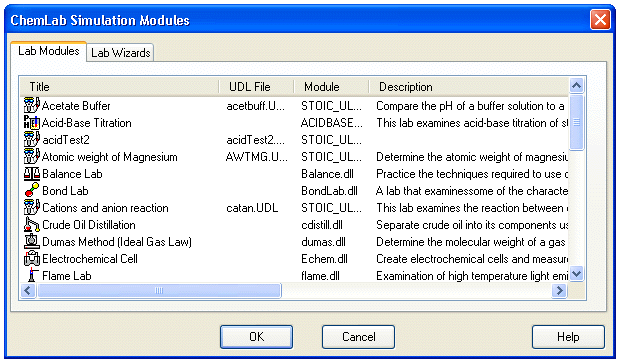The image size is (619, 361).
Task: Open the Lab Modules tab
Action: [x=49, y=51]
